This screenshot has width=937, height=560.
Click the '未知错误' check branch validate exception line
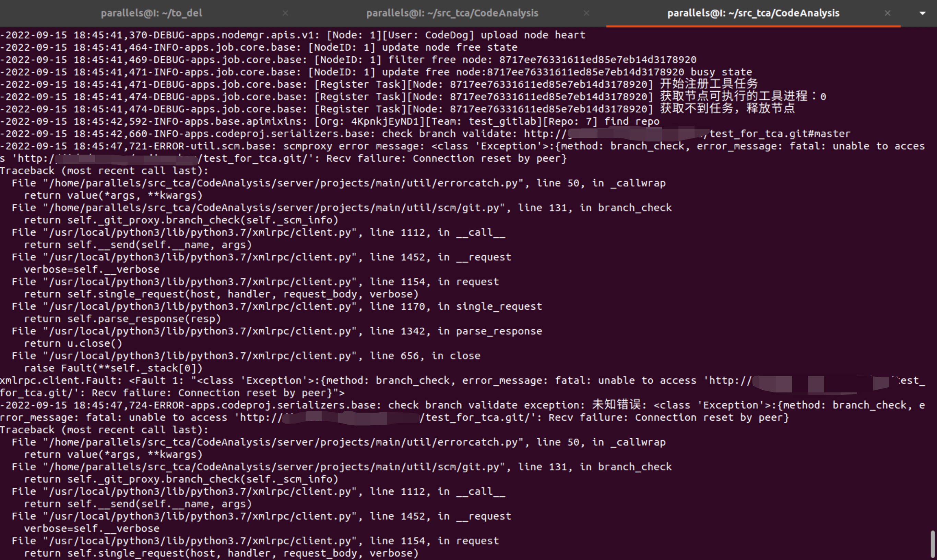pos(462,411)
